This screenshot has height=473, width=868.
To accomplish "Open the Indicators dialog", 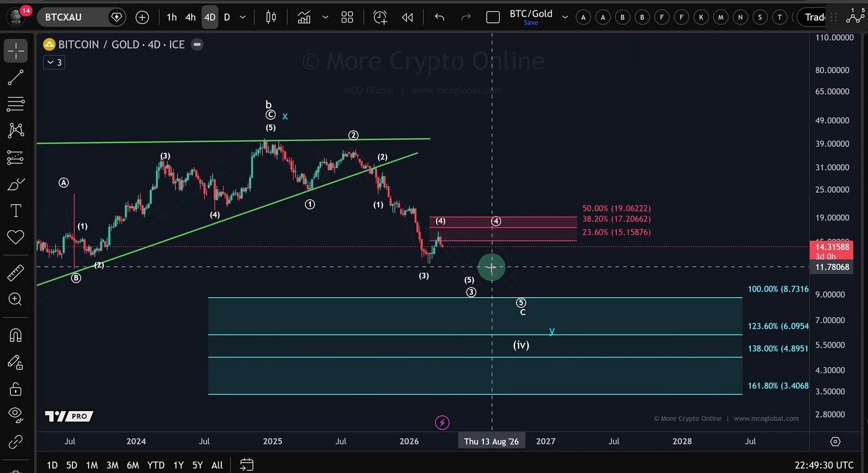I will [x=304, y=17].
